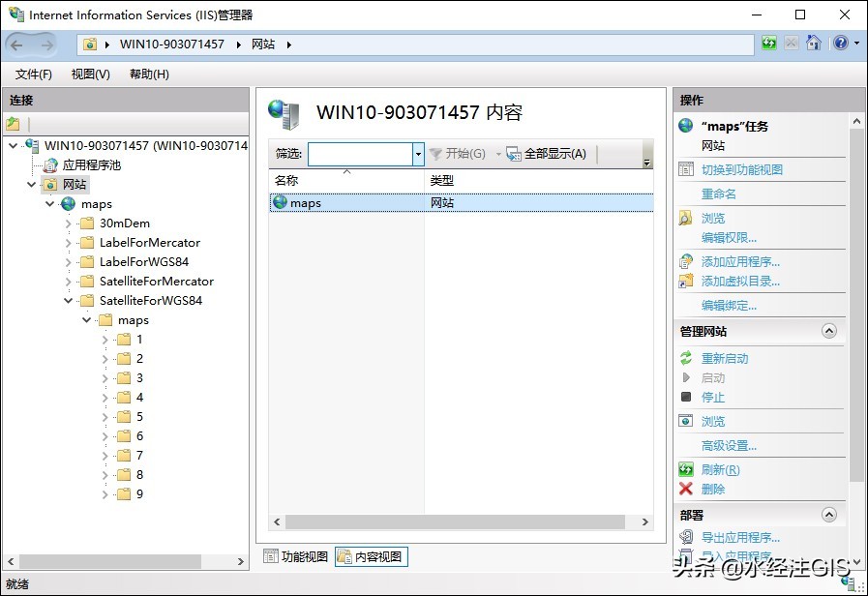
Task: Click the 添加虚拟目录... link
Action: [x=740, y=282]
